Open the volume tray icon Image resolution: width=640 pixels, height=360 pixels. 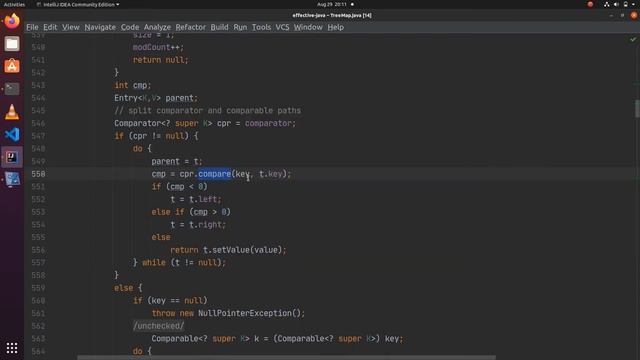point(616,4)
